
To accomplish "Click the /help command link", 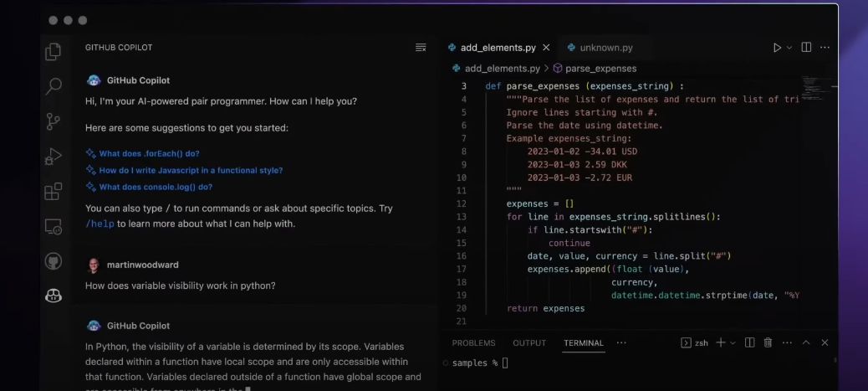I will pos(100,224).
